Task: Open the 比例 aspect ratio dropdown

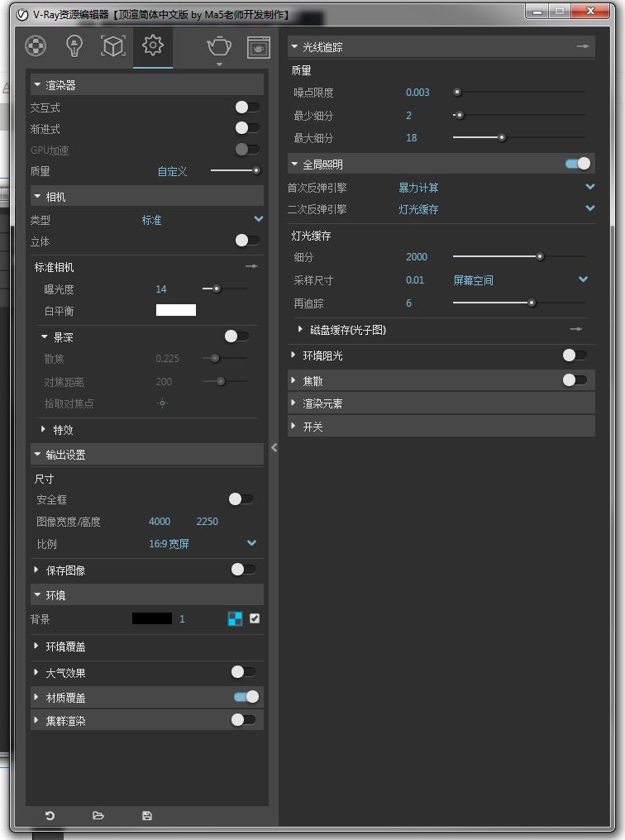Action: (251, 542)
